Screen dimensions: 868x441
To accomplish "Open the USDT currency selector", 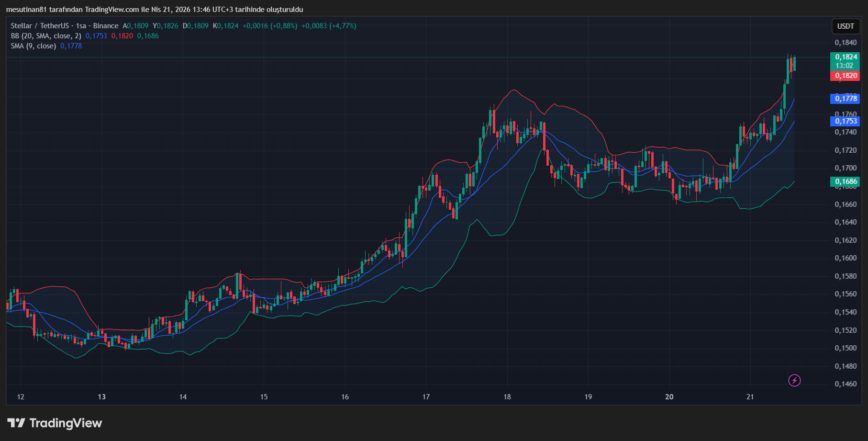I will pos(846,26).
